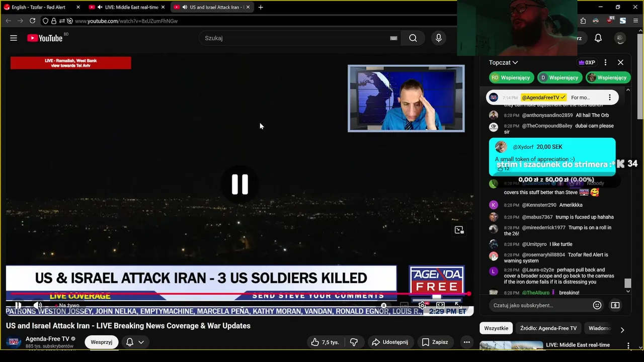Seek on the red progress bar
The width and height of the screenshot is (644, 362).
(x=239, y=294)
